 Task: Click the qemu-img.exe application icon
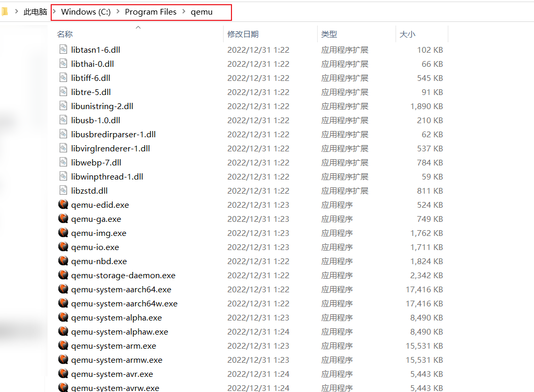[63, 233]
